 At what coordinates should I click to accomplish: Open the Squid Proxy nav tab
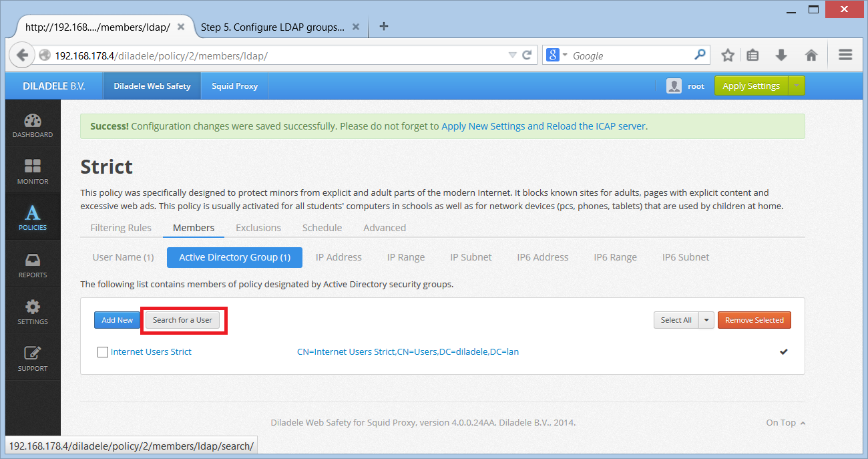(x=234, y=86)
